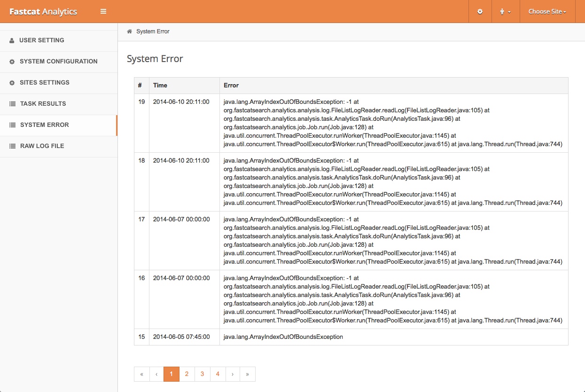Screen dimensions: 585x392
Task: Go to pagination page 3
Action: 203,374
